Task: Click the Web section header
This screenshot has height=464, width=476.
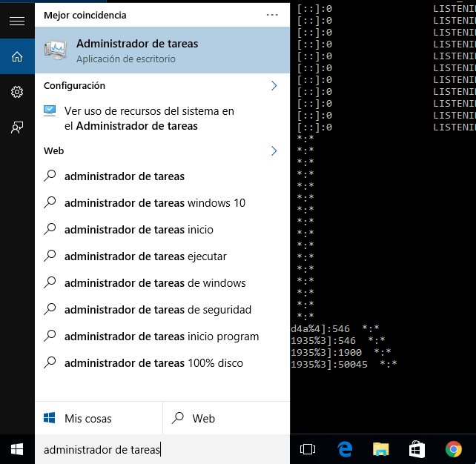Action: click(x=53, y=150)
